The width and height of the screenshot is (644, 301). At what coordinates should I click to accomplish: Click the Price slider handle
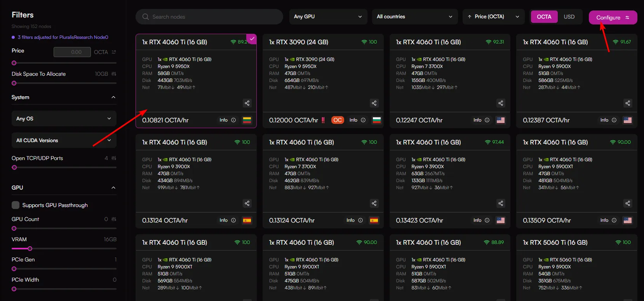point(14,63)
